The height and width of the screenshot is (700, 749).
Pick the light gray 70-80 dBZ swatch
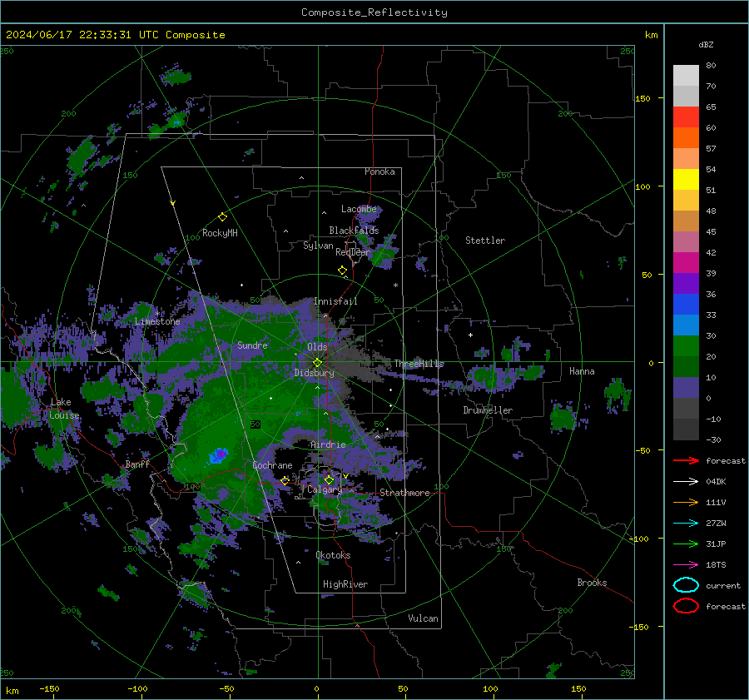(686, 76)
